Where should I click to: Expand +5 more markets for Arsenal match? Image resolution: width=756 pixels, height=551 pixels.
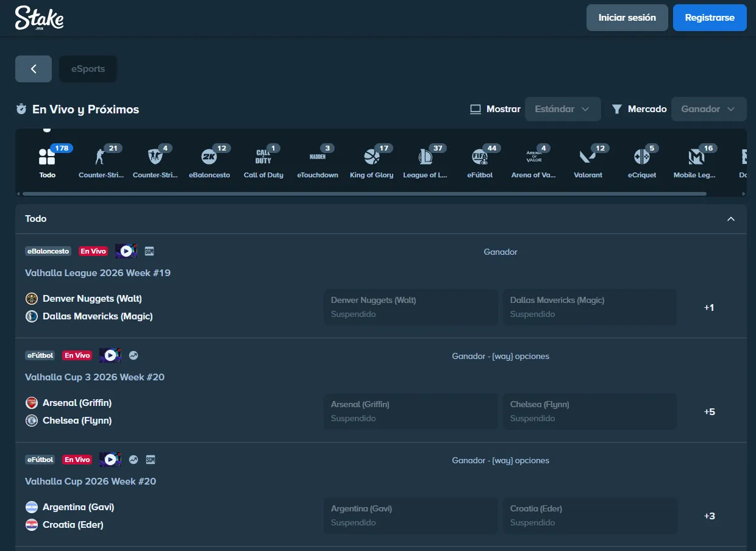tap(709, 412)
